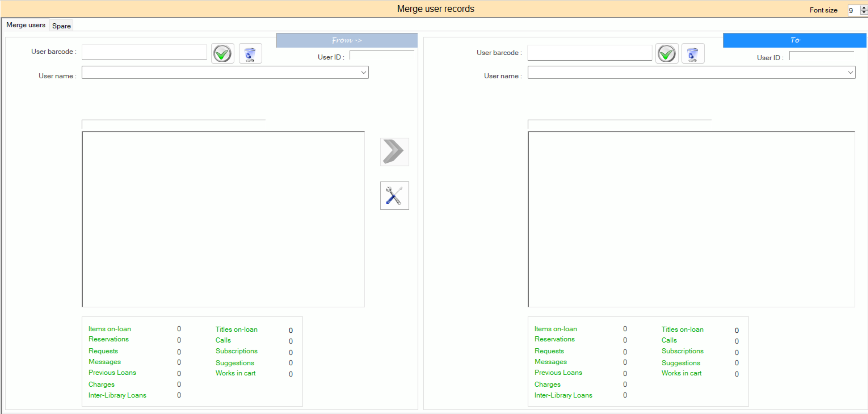The width and height of the screenshot is (868, 414).
Task: Click the To header button
Action: pos(795,40)
